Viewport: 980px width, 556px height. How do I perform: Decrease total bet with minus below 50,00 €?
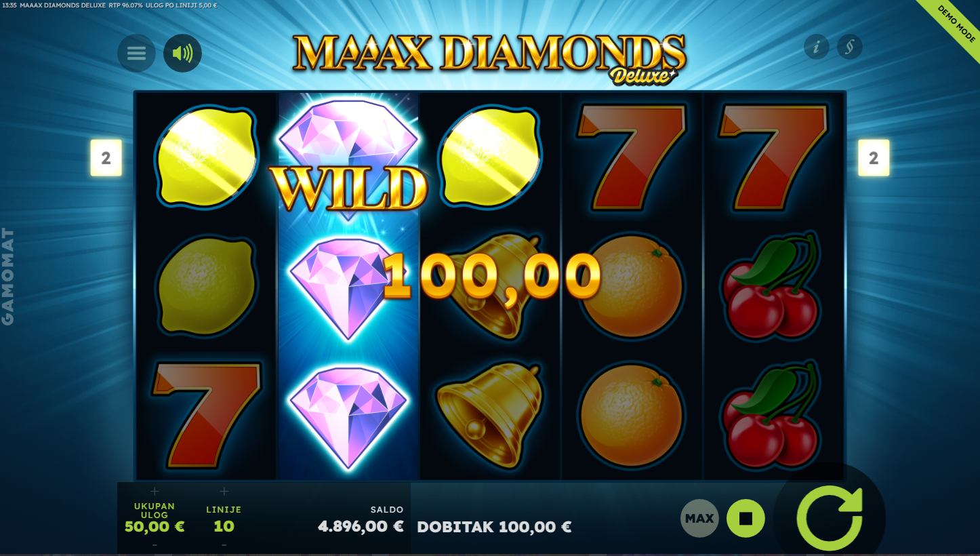[155, 544]
